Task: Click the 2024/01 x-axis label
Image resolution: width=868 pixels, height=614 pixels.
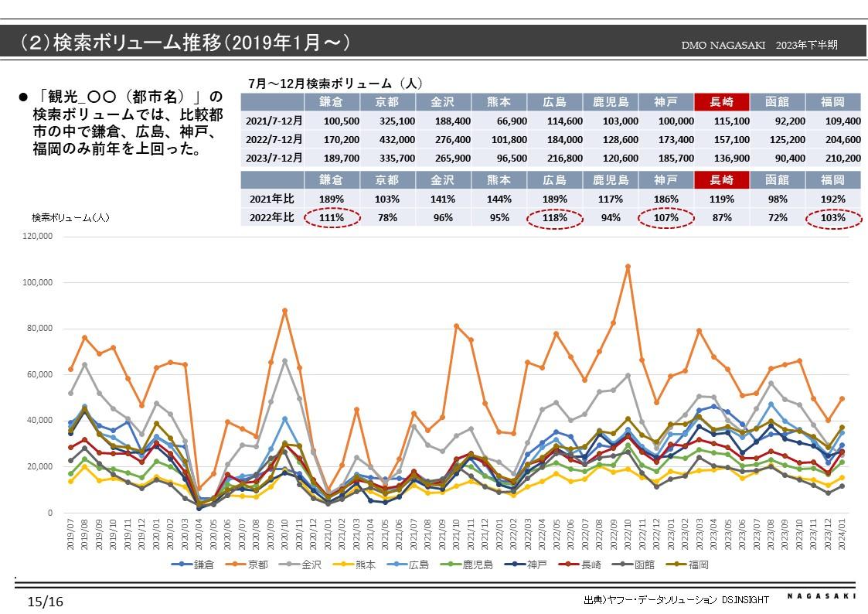Action: pyautogui.click(x=842, y=534)
